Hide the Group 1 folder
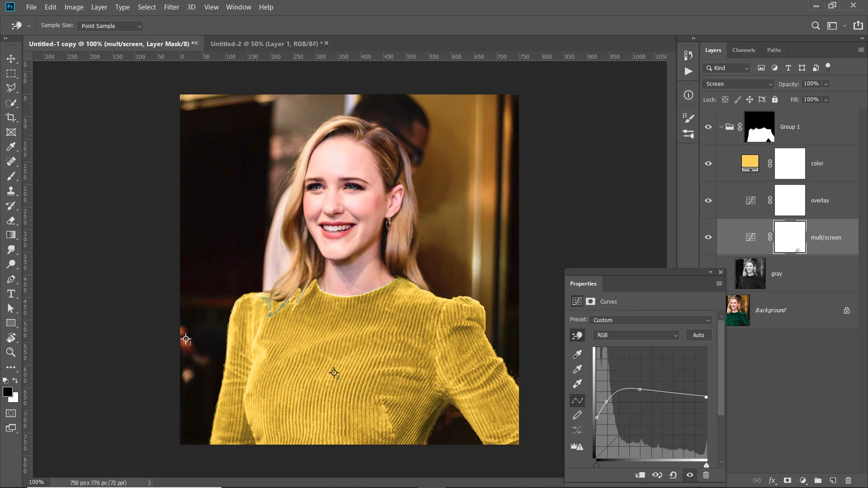This screenshot has height=488, width=868. (708, 127)
